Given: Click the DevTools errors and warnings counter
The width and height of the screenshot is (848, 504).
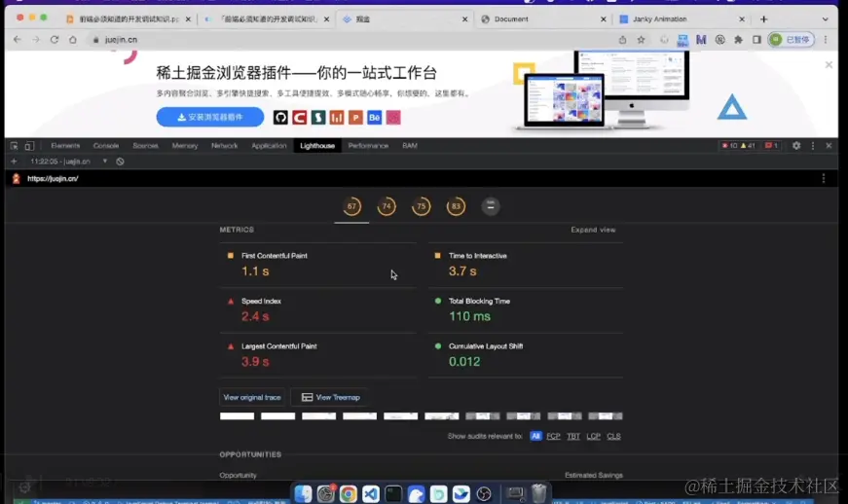Looking at the screenshot, I should pyautogui.click(x=739, y=146).
